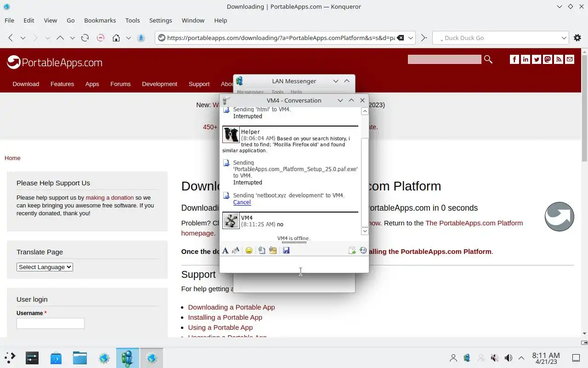Click the site search magnifier icon
The width and height of the screenshot is (588, 368).
coord(488,59)
